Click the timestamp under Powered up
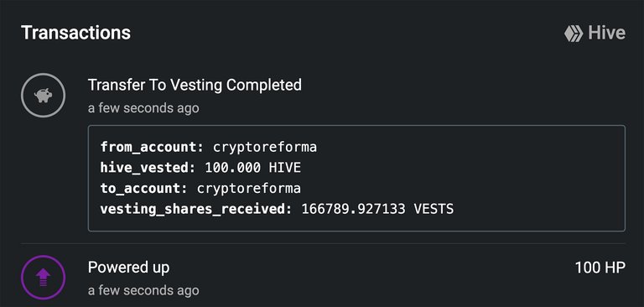This screenshot has width=644, height=307. [143, 290]
